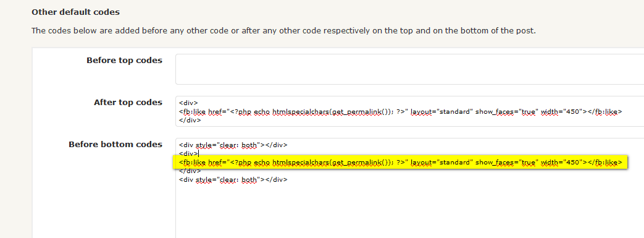Click the div line with text cursor in Before bottom codes
Viewport: 644px width, 238px height.
(188, 153)
